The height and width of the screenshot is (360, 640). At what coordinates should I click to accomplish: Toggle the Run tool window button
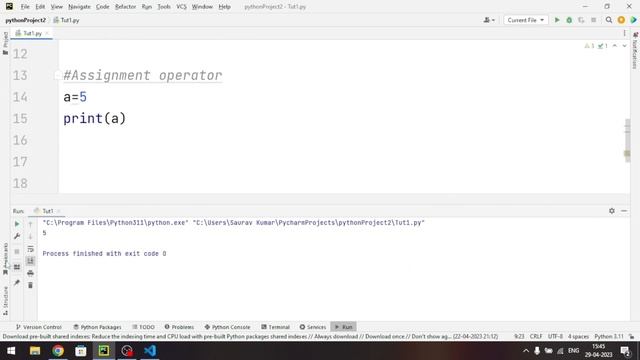(x=343, y=327)
